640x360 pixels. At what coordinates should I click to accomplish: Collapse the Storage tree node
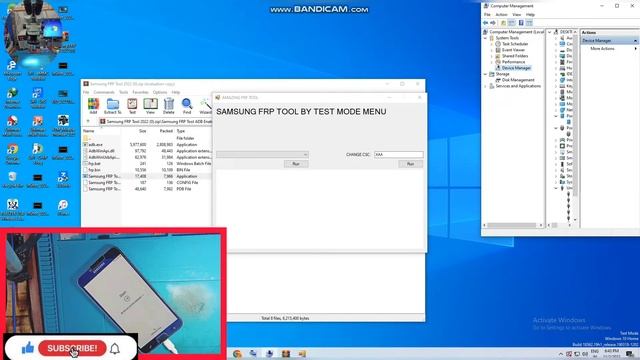point(486,74)
